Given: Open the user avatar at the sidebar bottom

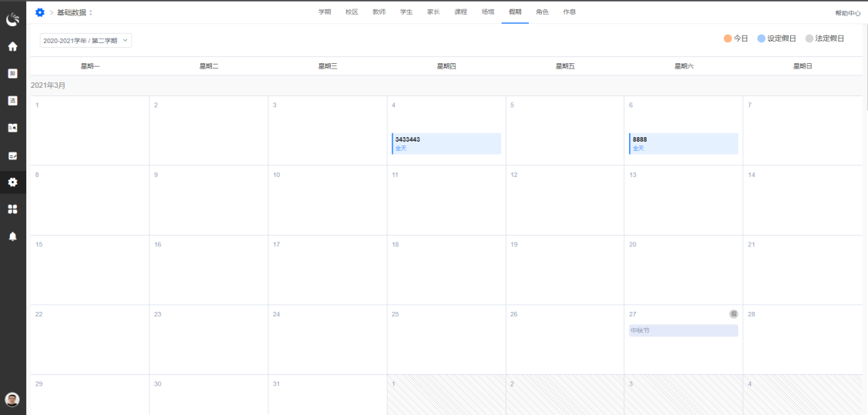Looking at the screenshot, I should click(x=12, y=399).
